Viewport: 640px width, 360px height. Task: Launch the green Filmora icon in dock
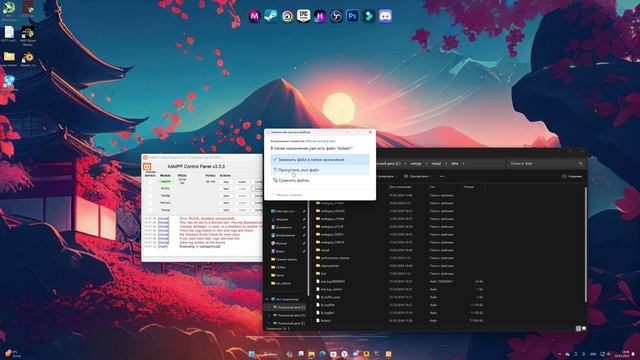(369, 16)
